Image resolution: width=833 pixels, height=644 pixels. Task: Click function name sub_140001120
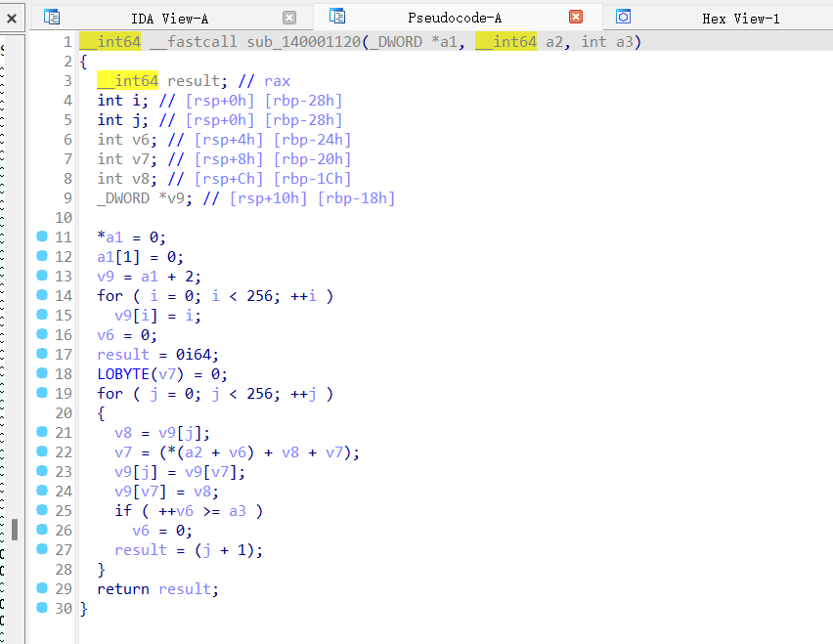[x=304, y=42]
